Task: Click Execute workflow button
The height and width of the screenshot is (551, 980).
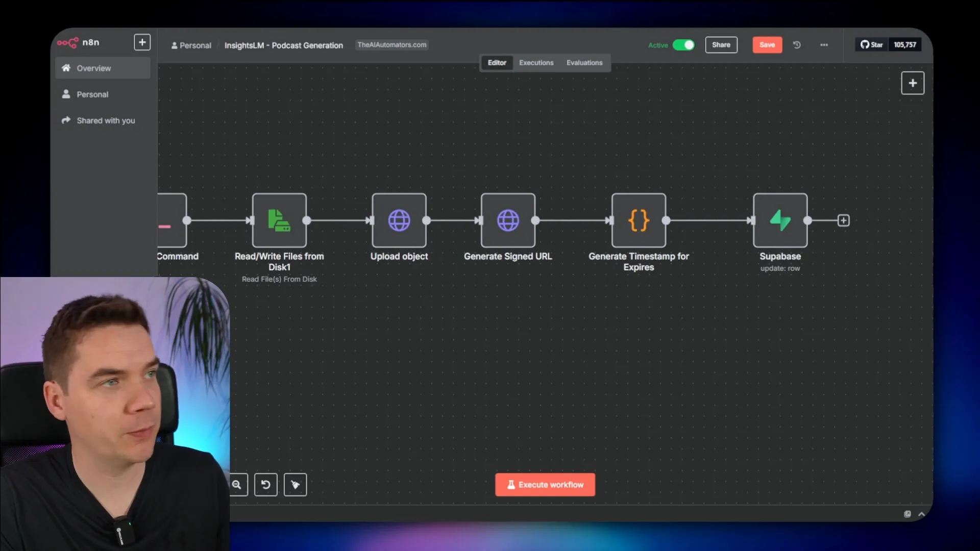Action: tap(545, 485)
